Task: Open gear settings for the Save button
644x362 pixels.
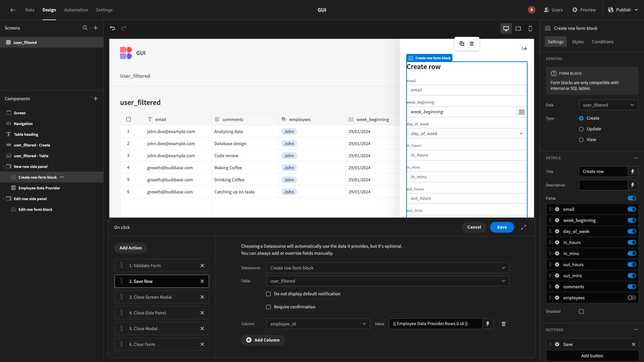Action: (557, 344)
